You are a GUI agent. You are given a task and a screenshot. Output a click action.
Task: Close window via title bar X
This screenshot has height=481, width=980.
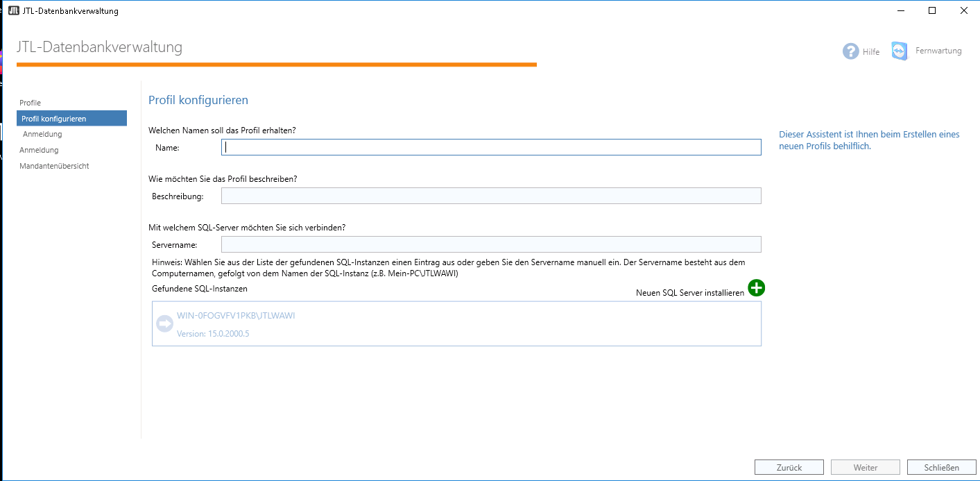click(x=964, y=10)
